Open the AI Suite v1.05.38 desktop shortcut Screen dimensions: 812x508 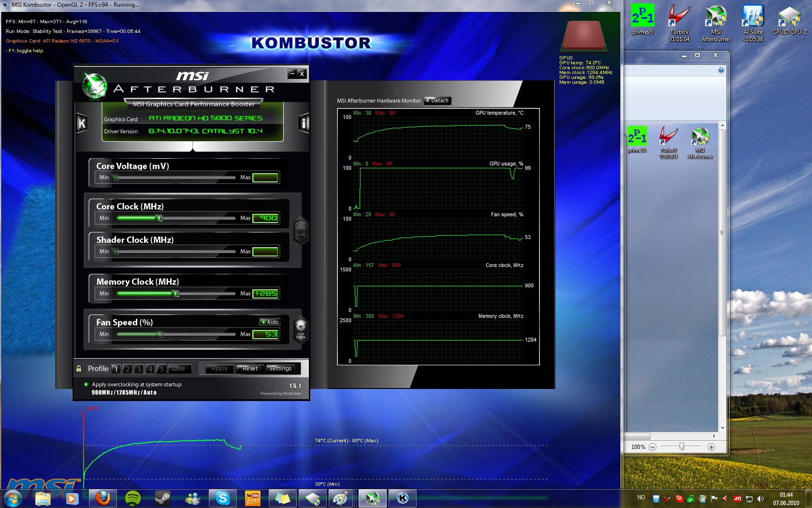pos(753,23)
